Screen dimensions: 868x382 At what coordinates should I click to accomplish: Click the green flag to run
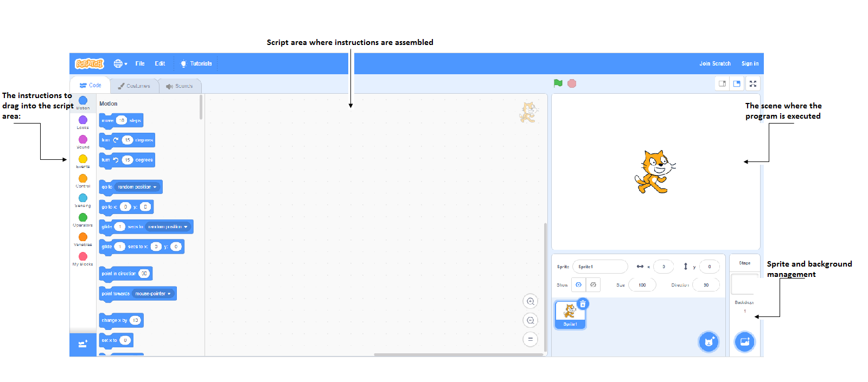pos(558,83)
